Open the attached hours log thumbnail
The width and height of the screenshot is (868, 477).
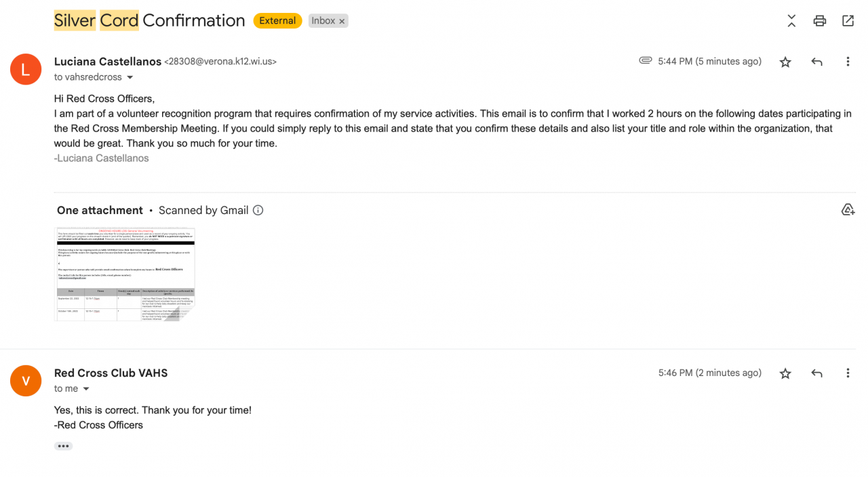125,274
